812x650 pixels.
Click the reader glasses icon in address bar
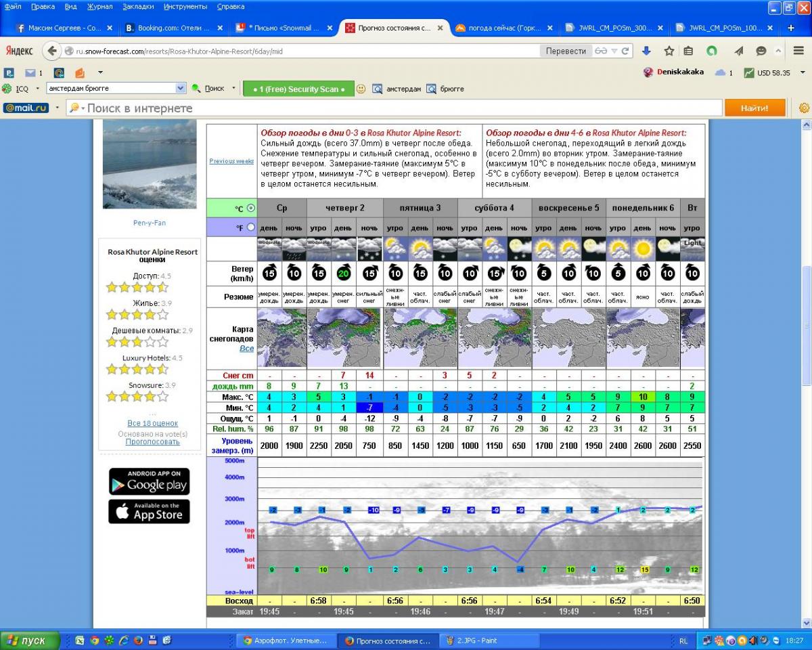[x=601, y=51]
